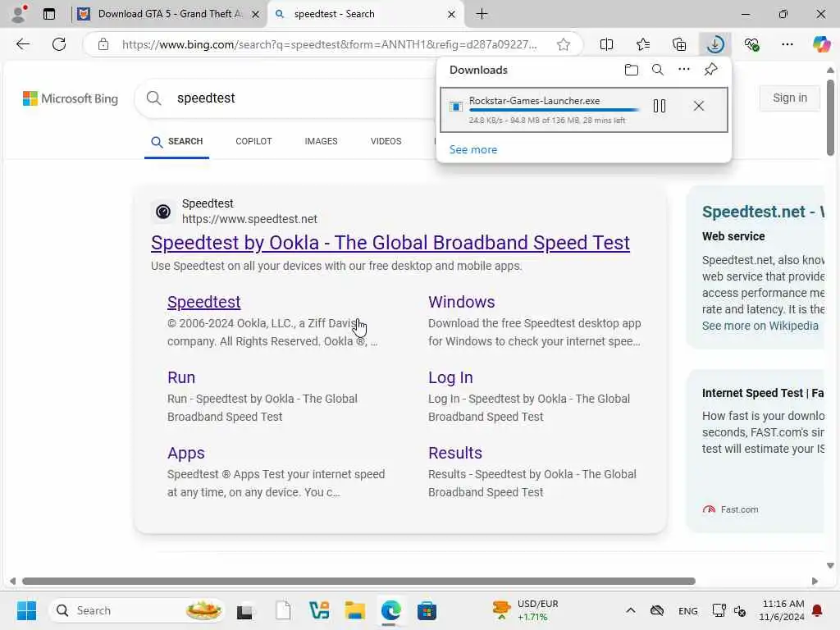Open the Windows sublink

(461, 302)
